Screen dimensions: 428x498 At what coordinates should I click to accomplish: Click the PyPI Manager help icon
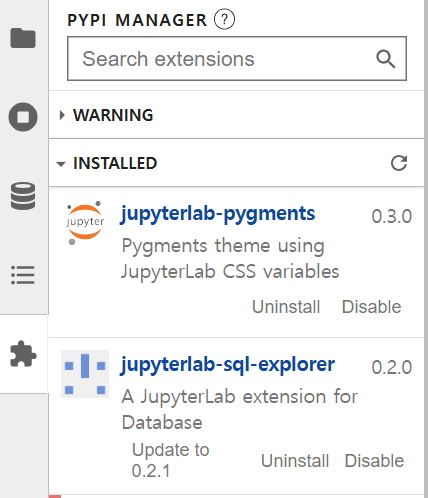(x=224, y=19)
